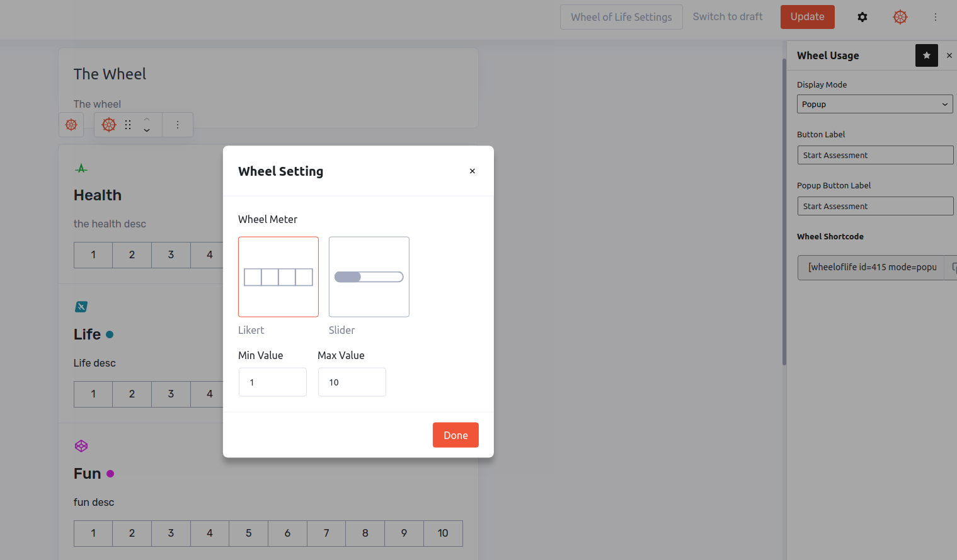Open the settings gear in top bar
957x560 pixels.
tap(862, 17)
